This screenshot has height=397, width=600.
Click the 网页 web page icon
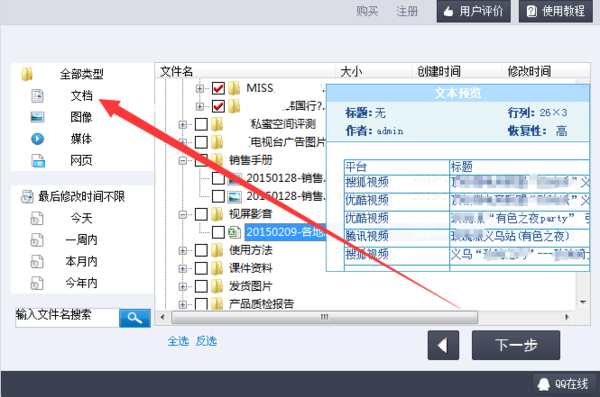pyautogui.click(x=38, y=161)
